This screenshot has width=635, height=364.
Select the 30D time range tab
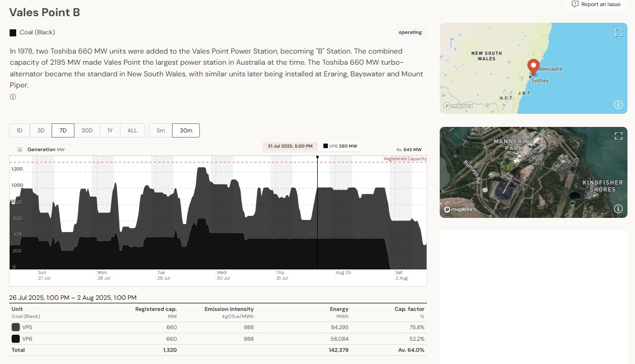[87, 130]
